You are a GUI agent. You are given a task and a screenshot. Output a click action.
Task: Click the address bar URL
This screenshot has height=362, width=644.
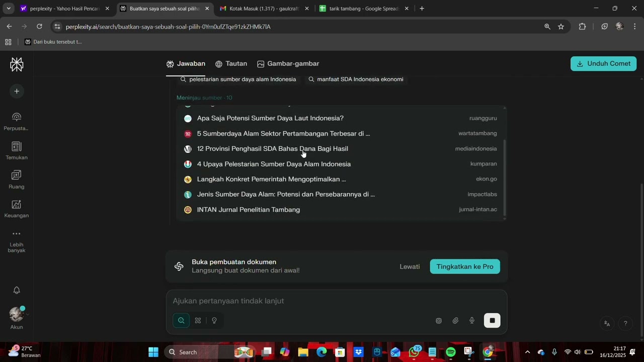coord(168,27)
